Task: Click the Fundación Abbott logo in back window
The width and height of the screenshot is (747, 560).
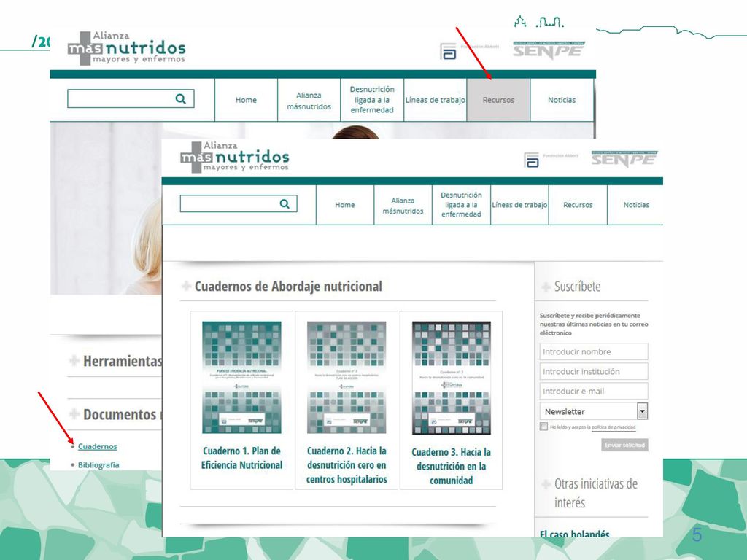Action: (469, 51)
